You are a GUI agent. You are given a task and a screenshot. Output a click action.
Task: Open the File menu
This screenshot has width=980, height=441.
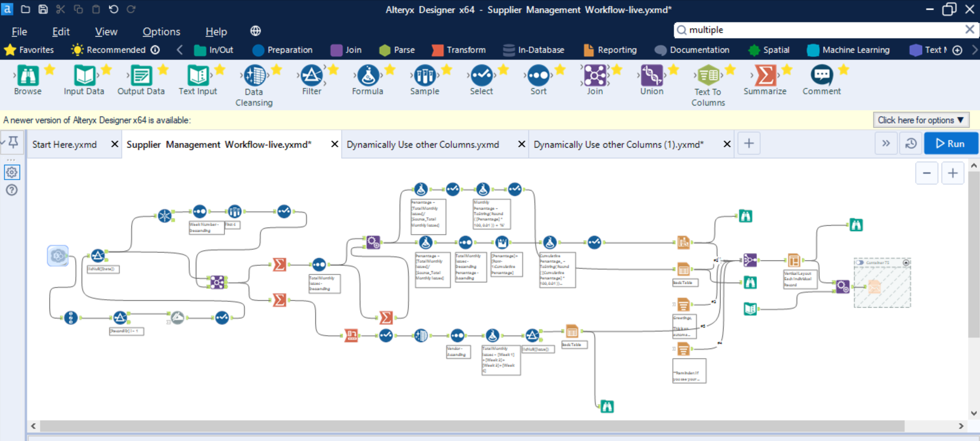(x=19, y=32)
